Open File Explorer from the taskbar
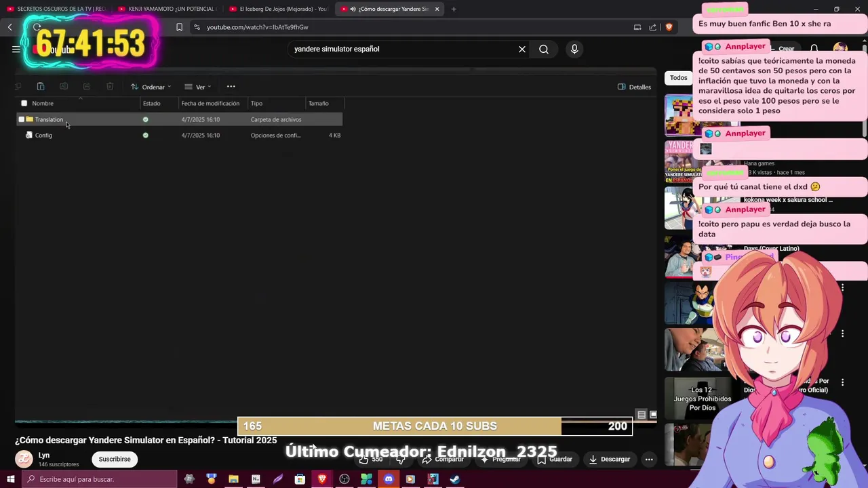Screen dimensions: 868x488 tap(233, 479)
